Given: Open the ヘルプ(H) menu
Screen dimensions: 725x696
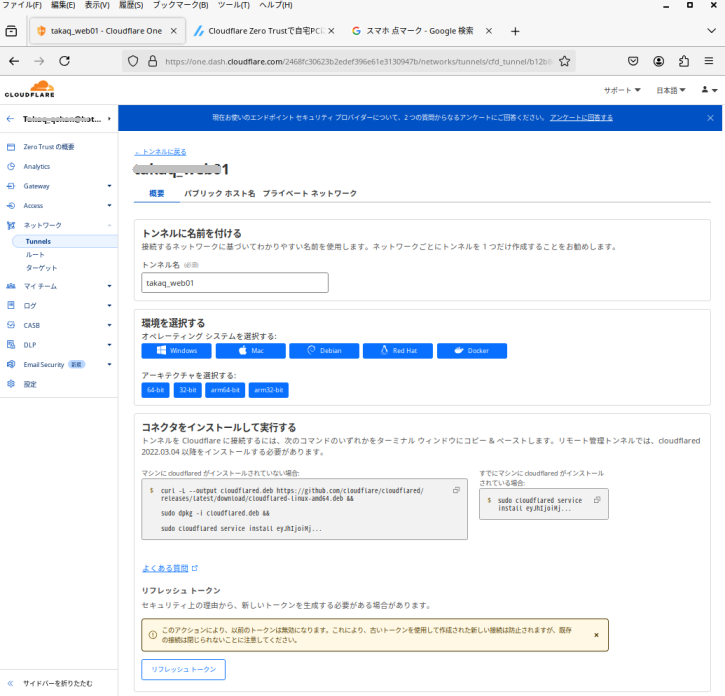Looking at the screenshot, I should pos(276,5).
